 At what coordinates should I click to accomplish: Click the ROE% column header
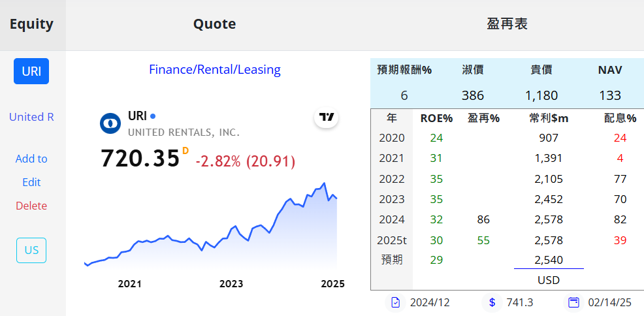pos(436,119)
